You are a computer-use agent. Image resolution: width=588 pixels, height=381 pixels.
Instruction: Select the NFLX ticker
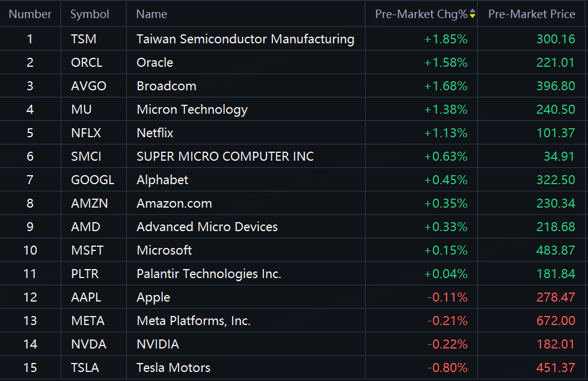86,133
